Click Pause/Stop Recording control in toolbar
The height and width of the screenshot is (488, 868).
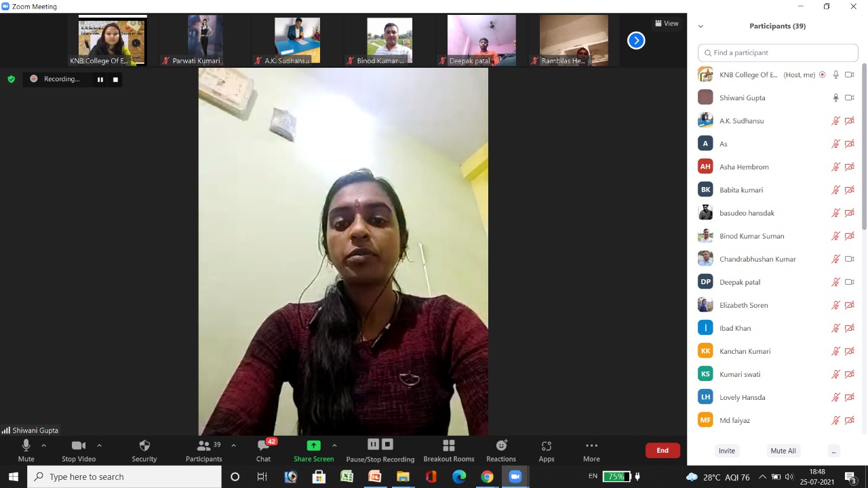tap(380, 451)
